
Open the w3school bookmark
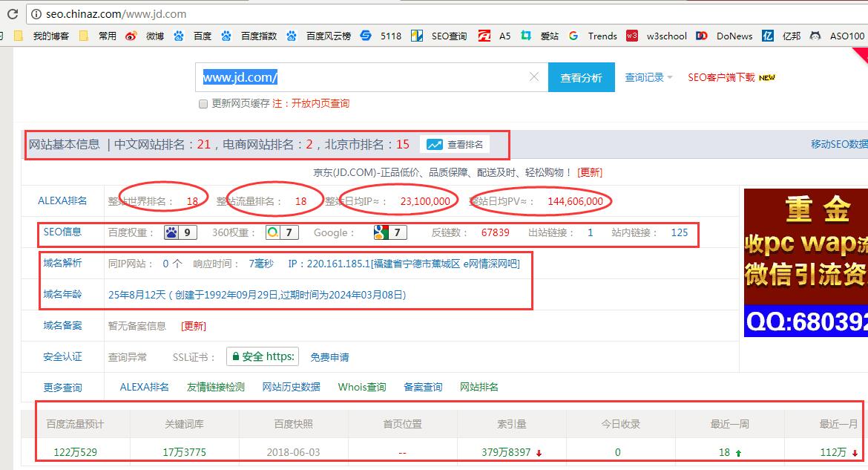point(657,36)
